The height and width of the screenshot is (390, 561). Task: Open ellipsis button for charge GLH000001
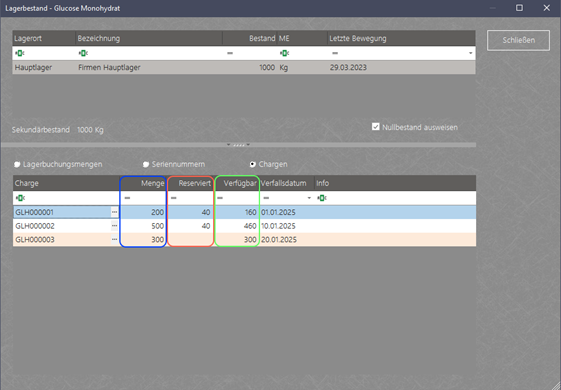coord(114,212)
